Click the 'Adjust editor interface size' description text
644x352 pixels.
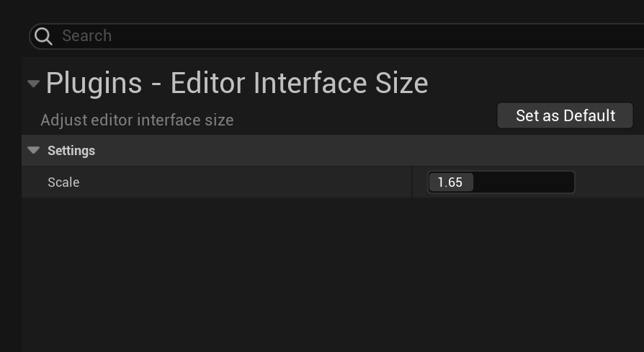tap(137, 120)
